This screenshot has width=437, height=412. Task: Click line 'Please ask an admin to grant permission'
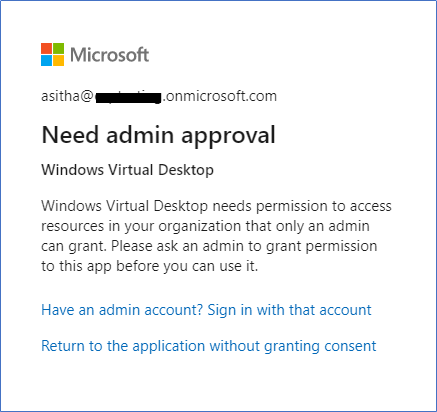pos(244,246)
